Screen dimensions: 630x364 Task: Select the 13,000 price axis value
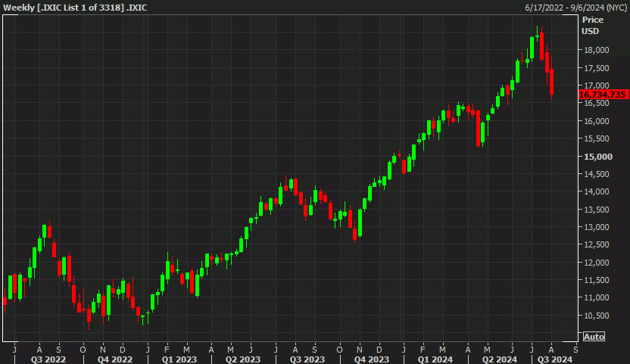coord(596,227)
